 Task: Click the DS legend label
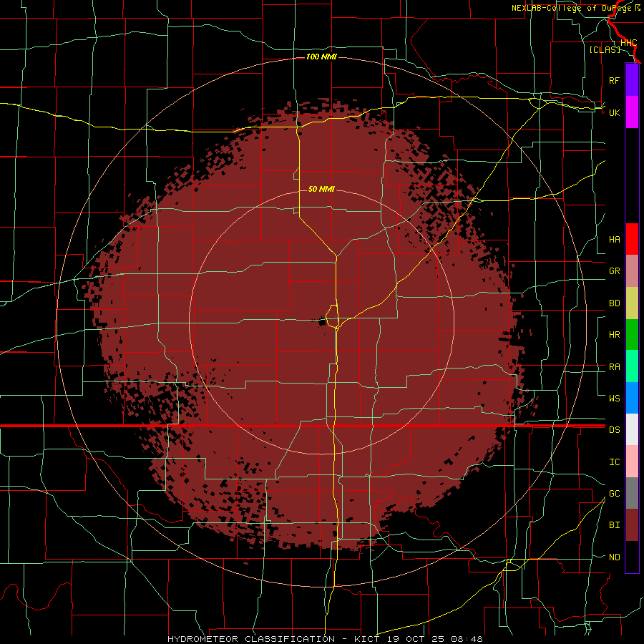pyautogui.click(x=614, y=429)
